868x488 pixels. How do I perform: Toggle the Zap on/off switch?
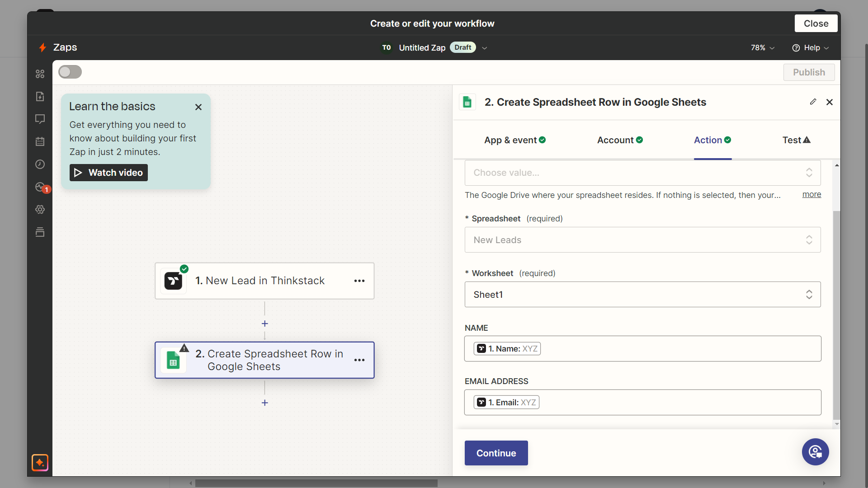coord(70,72)
